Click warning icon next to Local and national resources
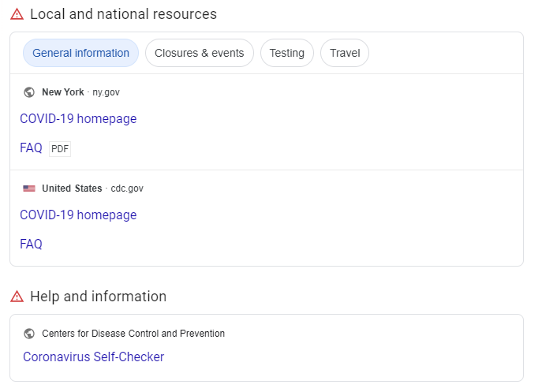Image resolution: width=542 pixels, height=392 pixels. [17, 14]
